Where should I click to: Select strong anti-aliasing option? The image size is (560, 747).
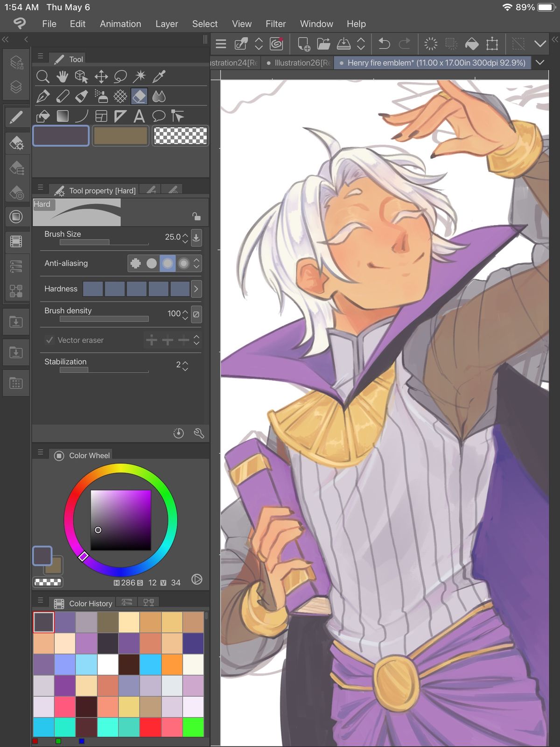click(184, 263)
